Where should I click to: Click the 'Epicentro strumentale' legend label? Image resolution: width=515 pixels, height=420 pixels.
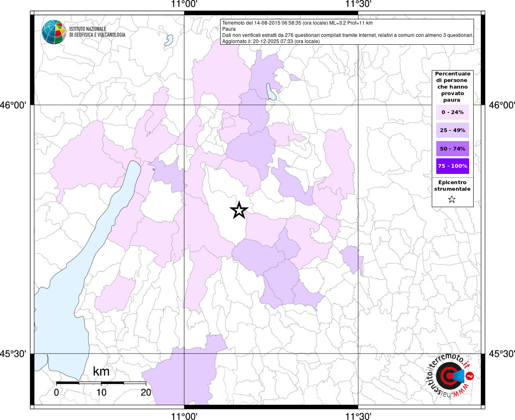(x=452, y=186)
